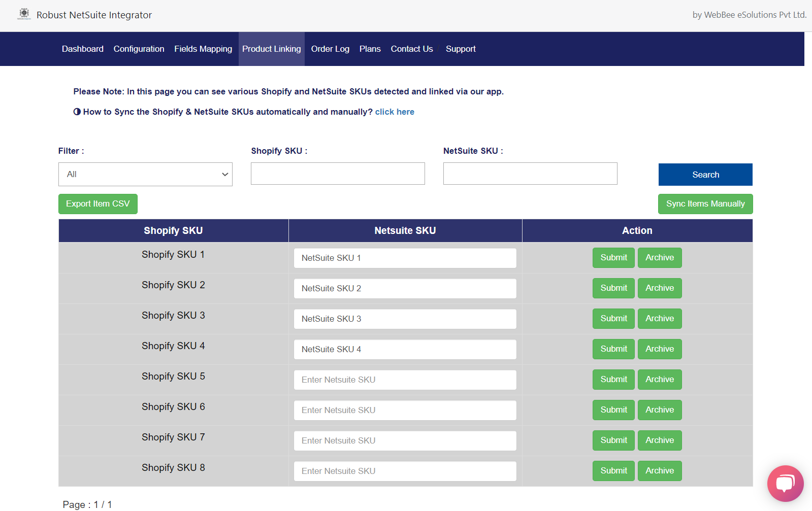Archive the Shopify SKU 4 row

[660, 349]
